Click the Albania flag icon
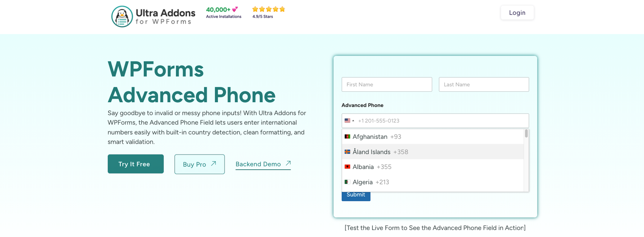Viewport: 644px width, 237px height. click(x=347, y=167)
